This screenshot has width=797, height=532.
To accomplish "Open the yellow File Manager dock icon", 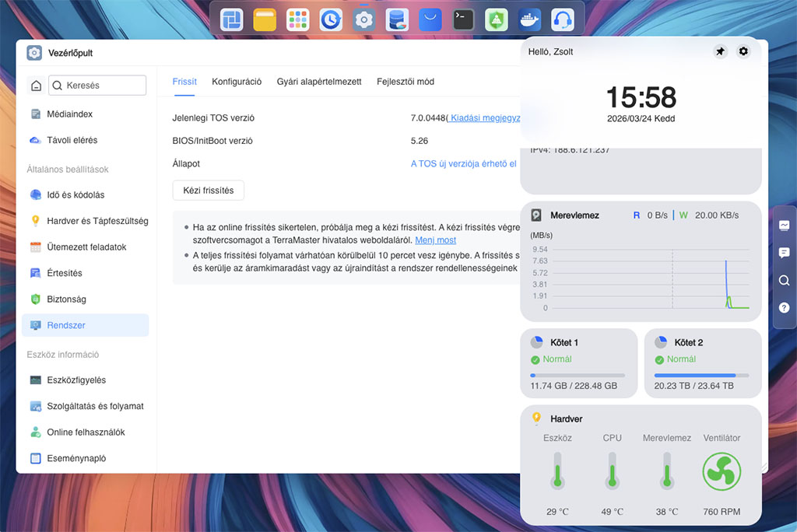I will click(x=265, y=19).
